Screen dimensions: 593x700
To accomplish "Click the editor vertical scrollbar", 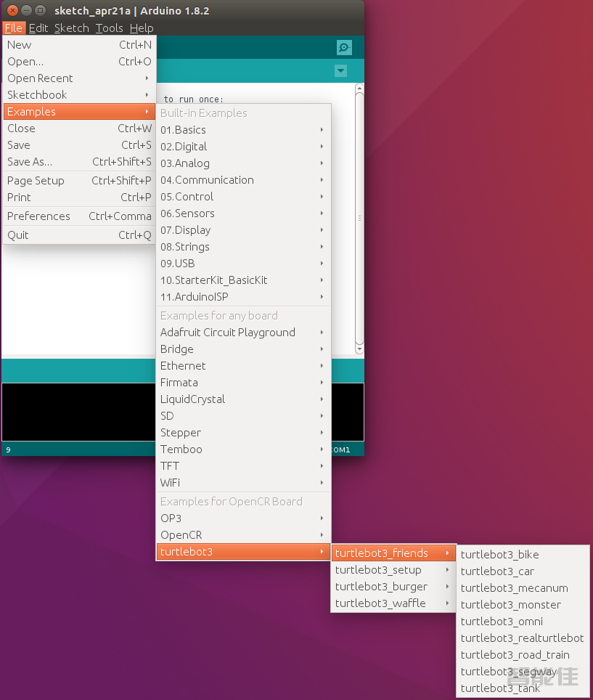I will [x=359, y=218].
